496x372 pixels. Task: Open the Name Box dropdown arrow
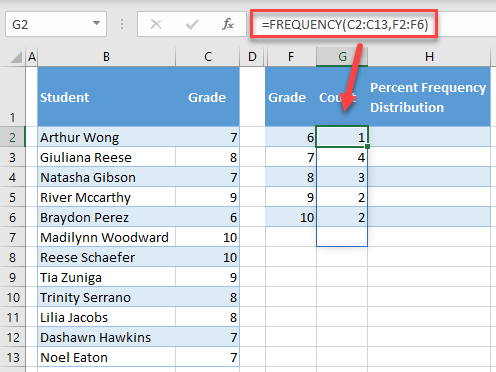pyautogui.click(x=96, y=24)
